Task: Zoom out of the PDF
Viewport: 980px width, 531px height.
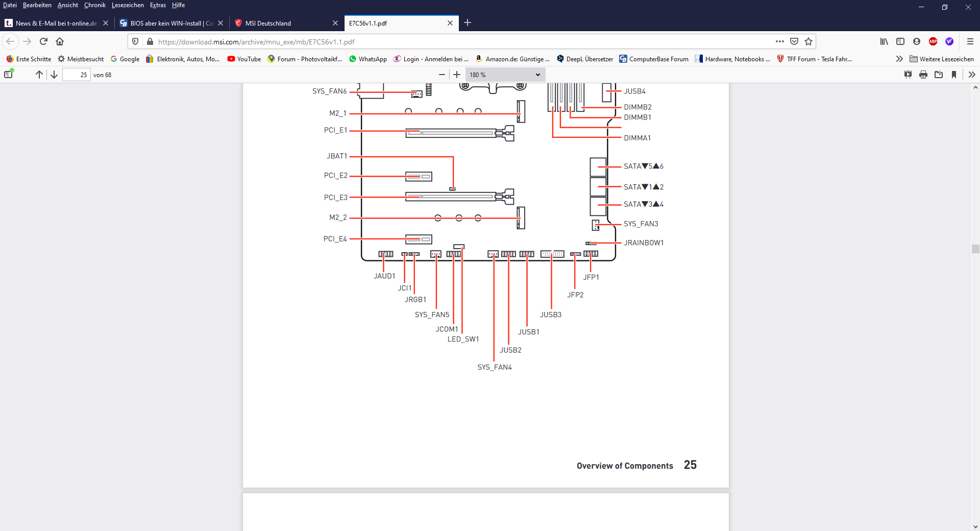Action: pyautogui.click(x=442, y=75)
